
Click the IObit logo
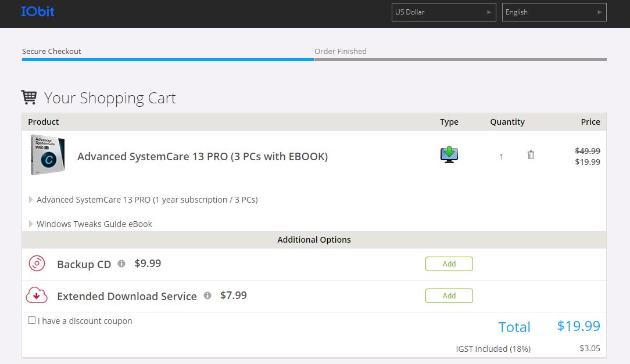click(37, 12)
